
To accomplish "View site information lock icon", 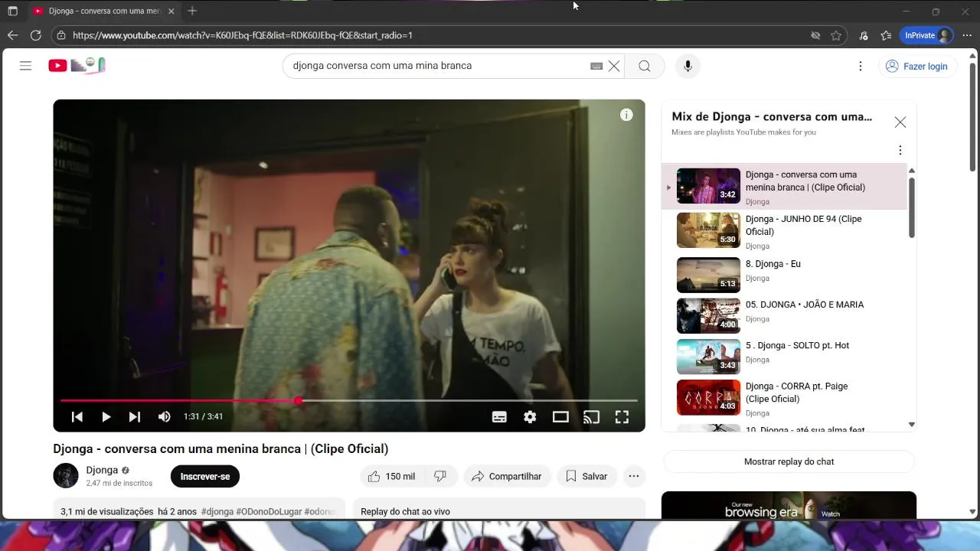I will (61, 35).
